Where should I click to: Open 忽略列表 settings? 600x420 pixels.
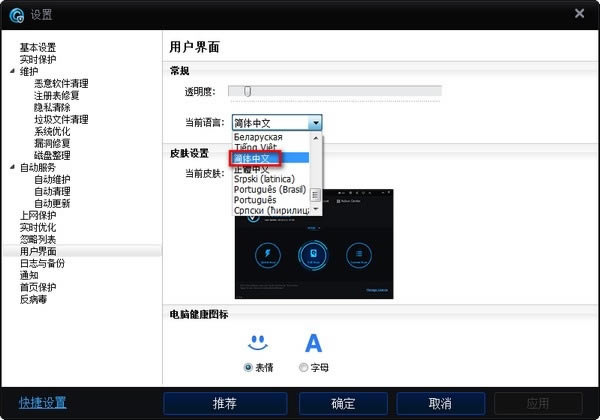(x=38, y=239)
